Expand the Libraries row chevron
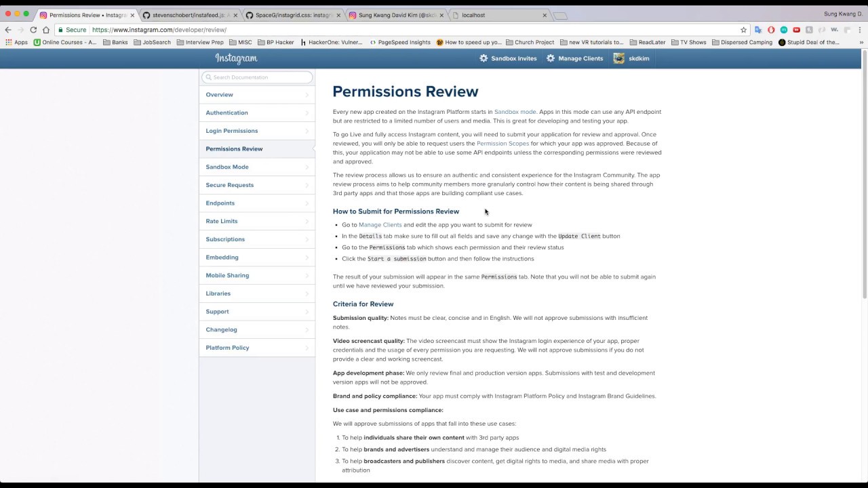 click(307, 293)
